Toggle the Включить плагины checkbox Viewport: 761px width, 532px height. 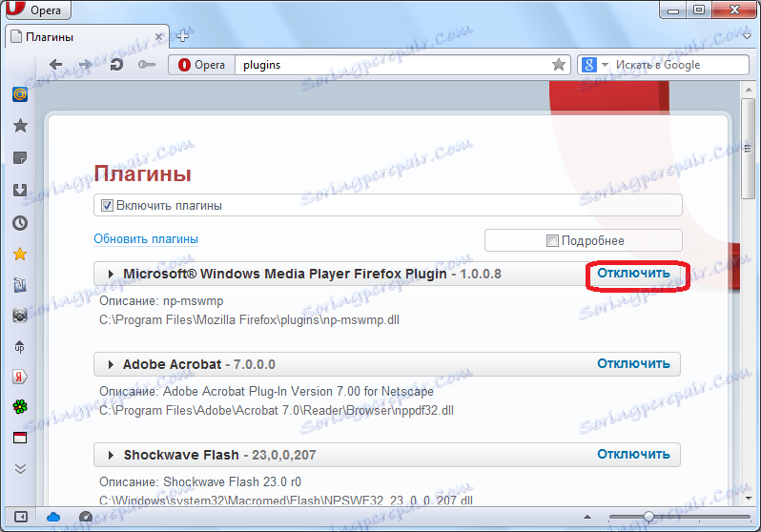(107, 205)
